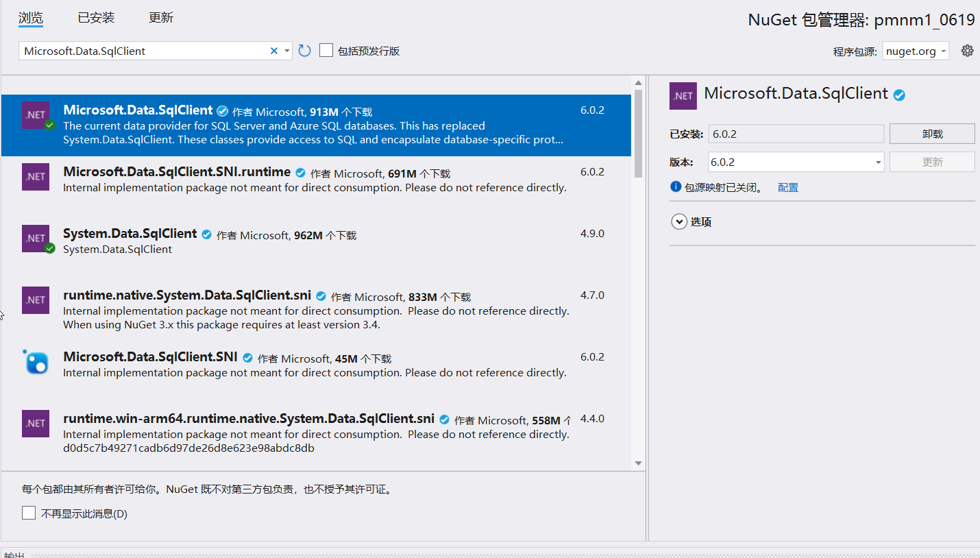Viewport: 980px width, 558px height.
Task: Click the blue NuGet icon of Microsoft.Data.SqlClient.SNI
Action: click(36, 361)
